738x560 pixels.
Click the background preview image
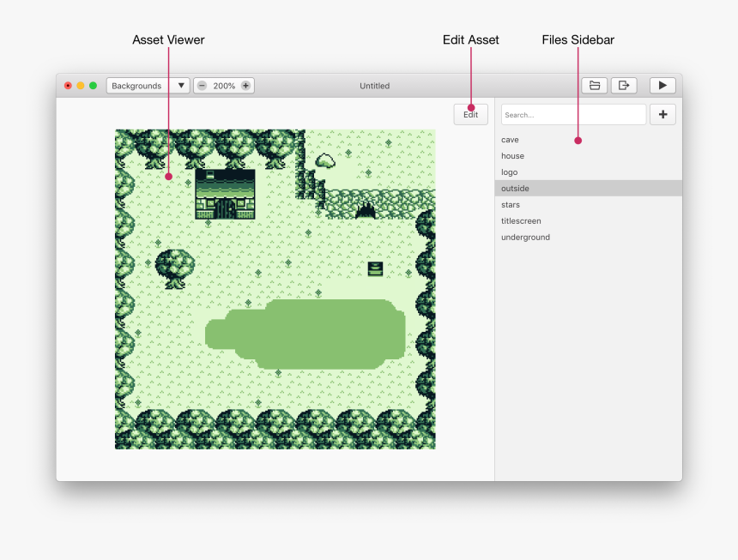pyautogui.click(x=275, y=289)
